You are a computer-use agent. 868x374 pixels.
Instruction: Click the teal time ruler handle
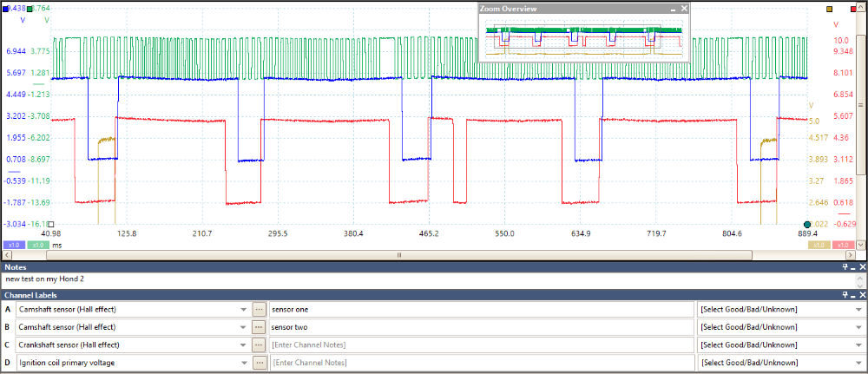(x=807, y=225)
